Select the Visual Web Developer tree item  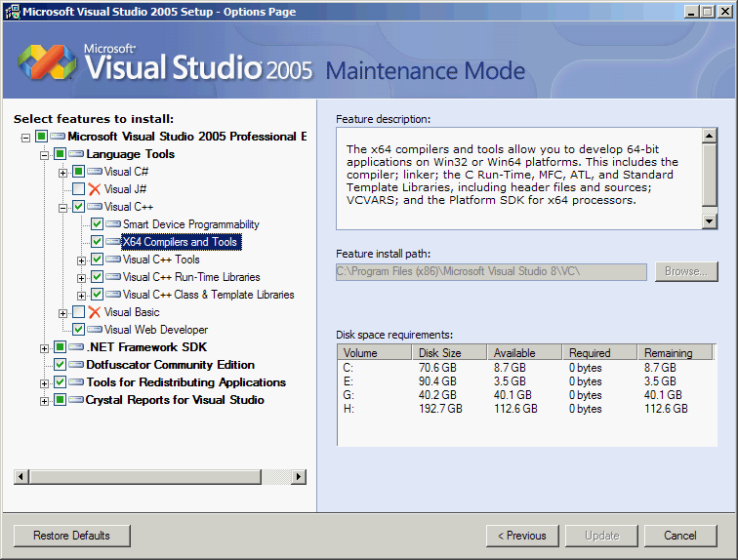click(x=156, y=330)
